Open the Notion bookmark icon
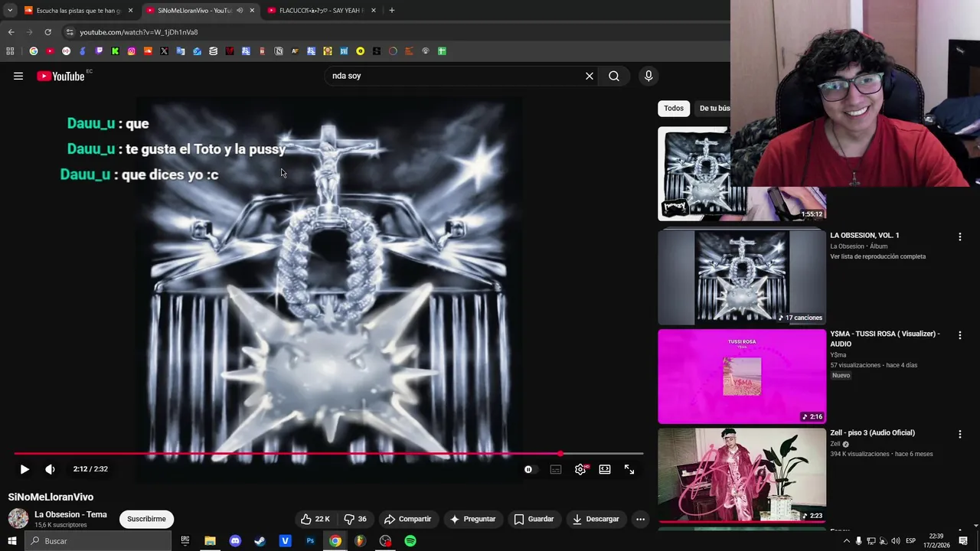980x551 pixels. click(x=279, y=51)
